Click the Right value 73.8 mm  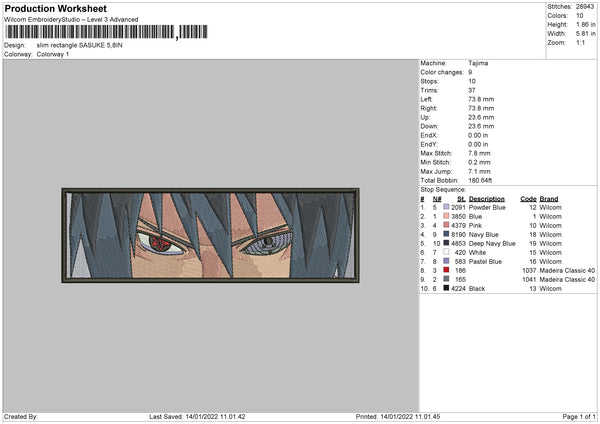point(481,108)
